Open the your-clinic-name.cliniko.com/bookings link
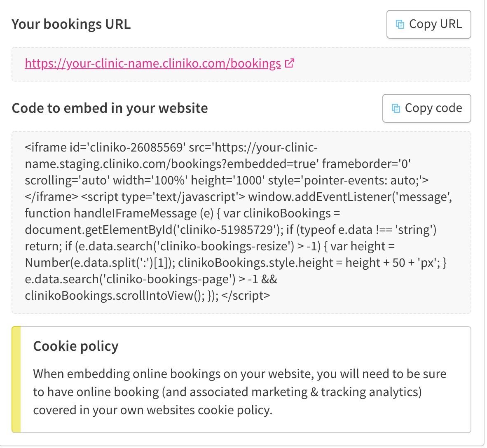The width and height of the screenshot is (487, 448). click(153, 63)
